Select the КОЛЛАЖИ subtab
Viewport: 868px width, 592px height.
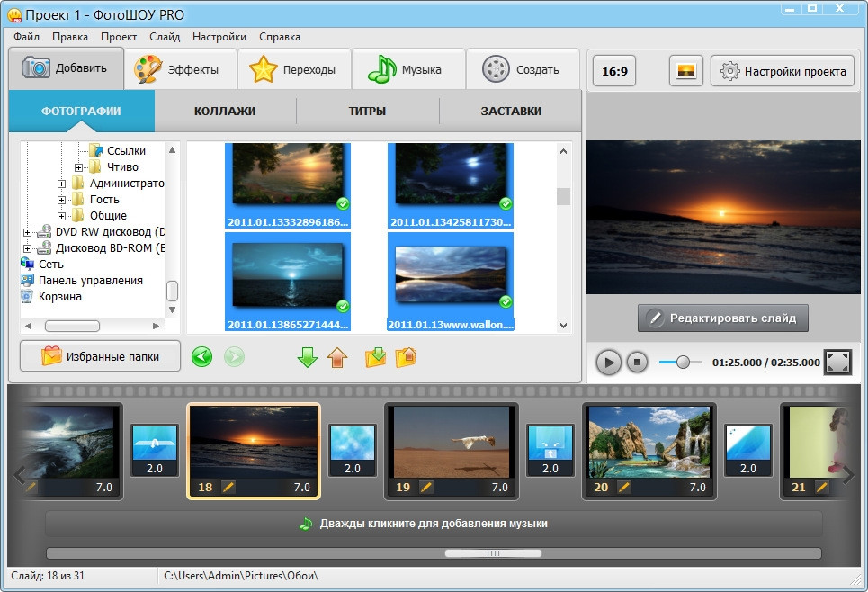225,111
